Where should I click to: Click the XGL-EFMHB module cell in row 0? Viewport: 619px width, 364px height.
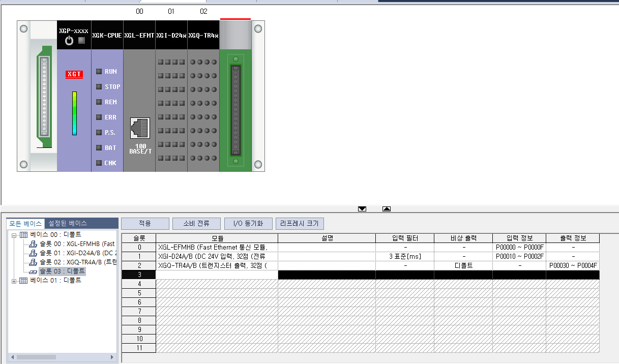[217, 247]
